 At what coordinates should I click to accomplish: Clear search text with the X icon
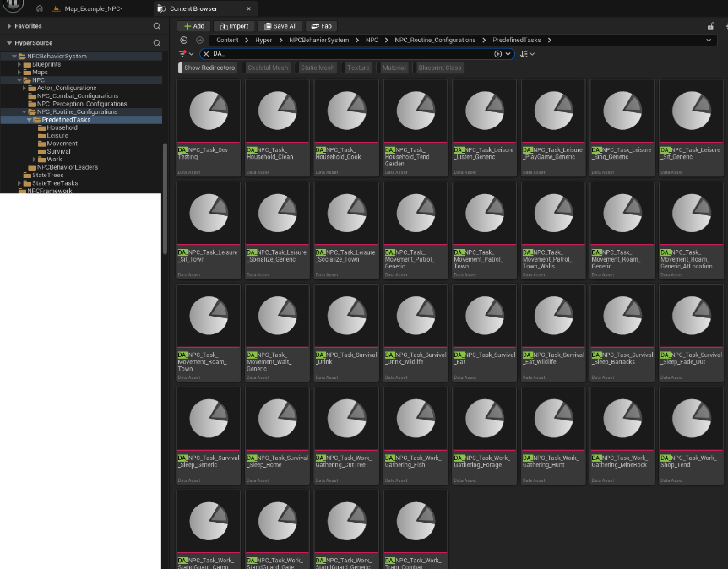(206, 54)
